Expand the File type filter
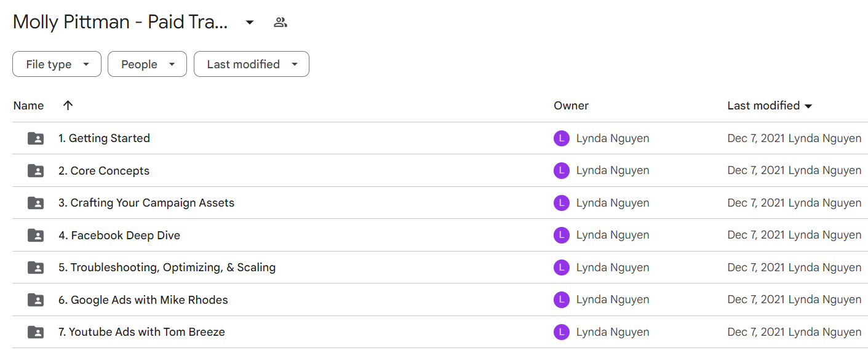 tap(57, 64)
